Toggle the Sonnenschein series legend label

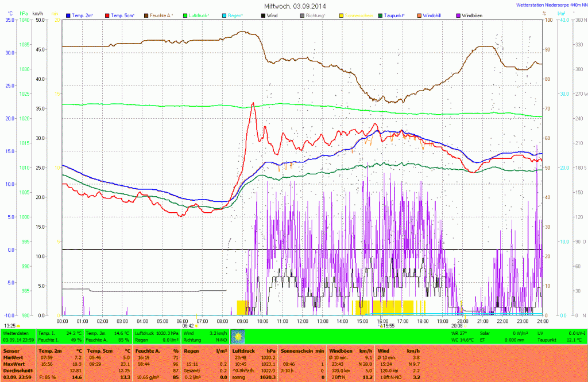359,15
